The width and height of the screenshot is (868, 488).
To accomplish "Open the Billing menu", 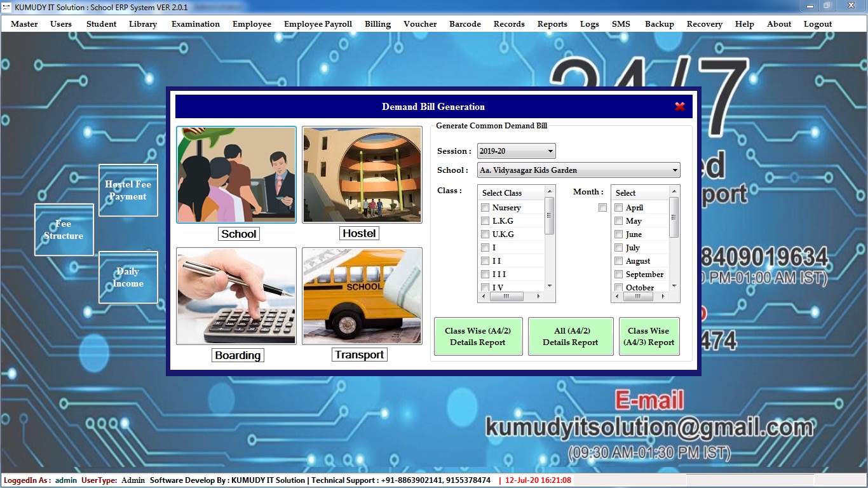I will [377, 24].
